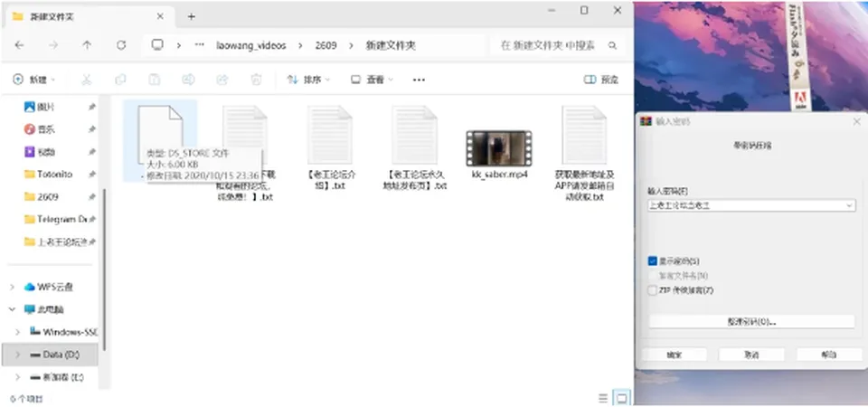The height and width of the screenshot is (407, 868).
Task: Collapse the 此电脑 tree node
Action: pos(12,309)
